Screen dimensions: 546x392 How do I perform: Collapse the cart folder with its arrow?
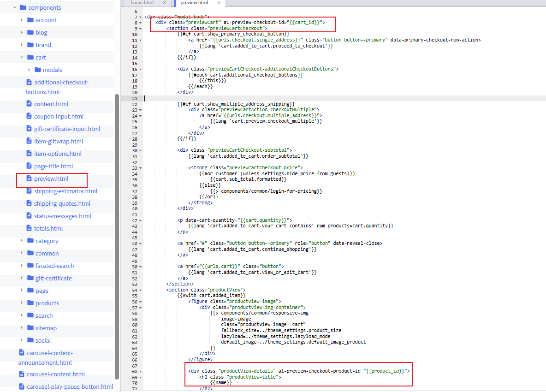tap(22, 58)
